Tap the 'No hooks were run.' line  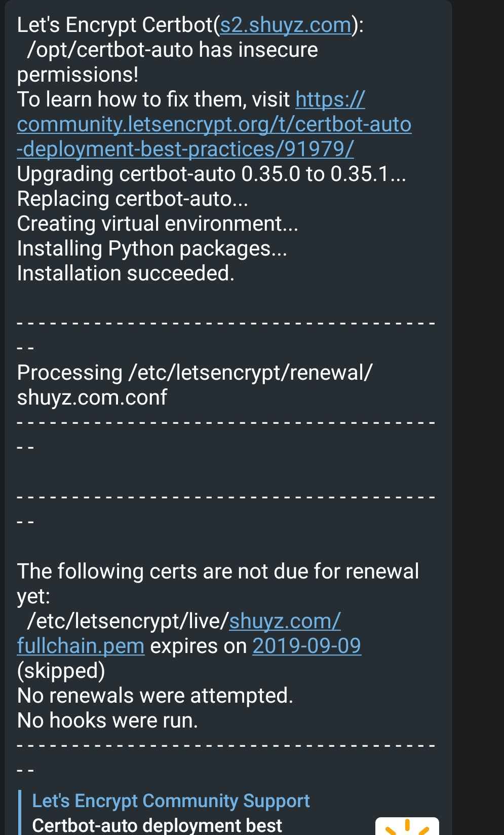coord(107,720)
